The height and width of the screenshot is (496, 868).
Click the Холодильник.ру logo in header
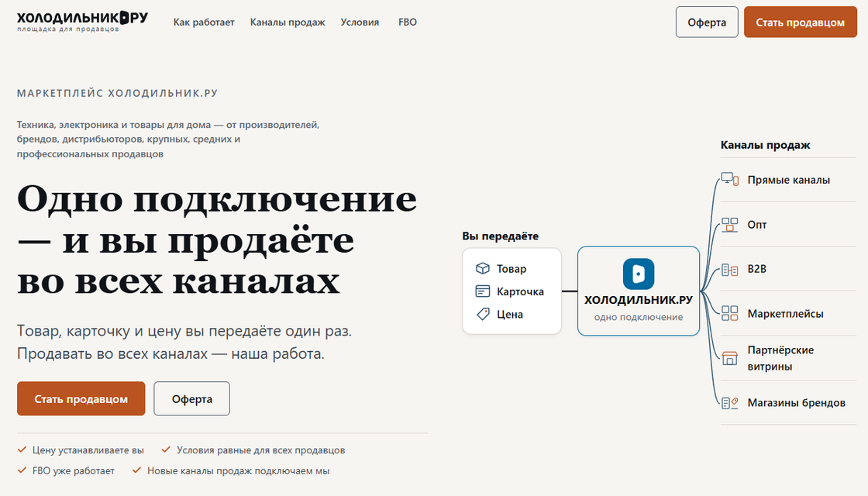pos(82,21)
